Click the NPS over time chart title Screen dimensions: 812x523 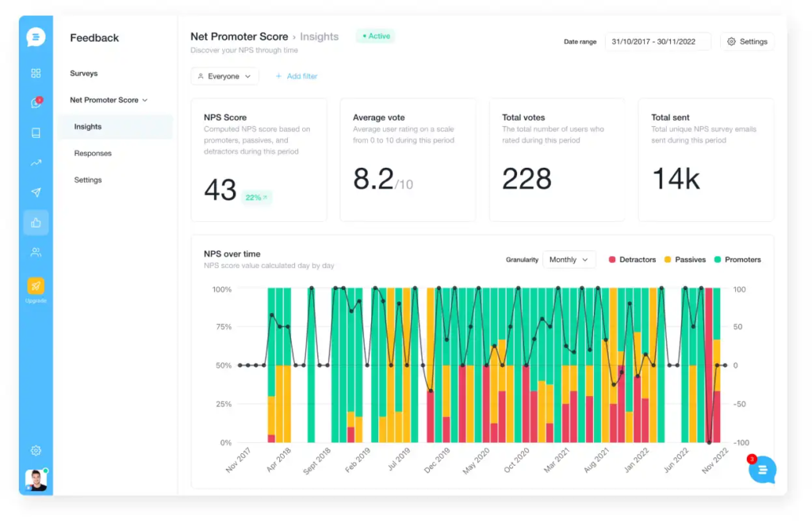pyautogui.click(x=232, y=254)
